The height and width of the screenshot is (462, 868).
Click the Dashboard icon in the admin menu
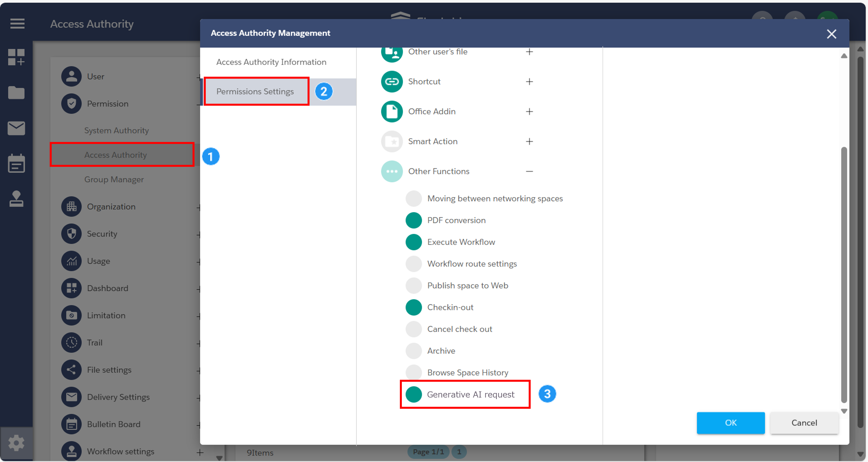coord(71,288)
